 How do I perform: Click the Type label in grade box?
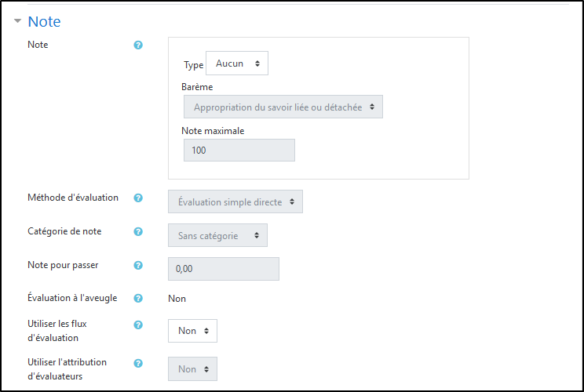pos(193,65)
